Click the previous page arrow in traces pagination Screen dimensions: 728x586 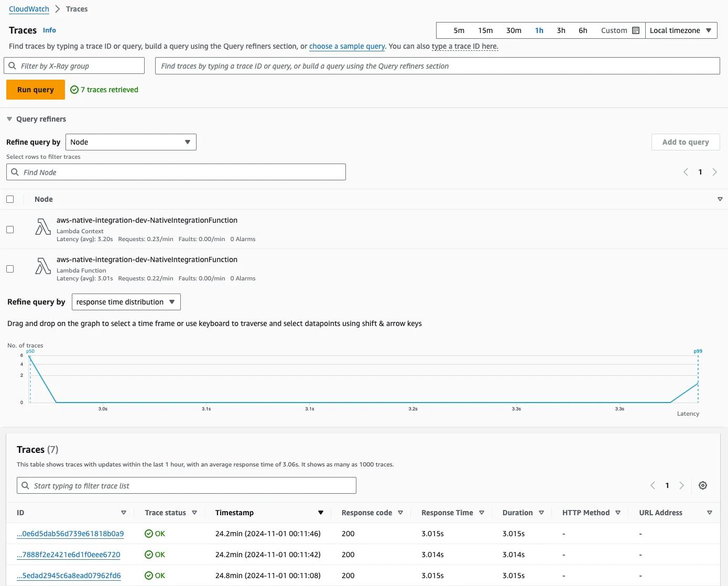[653, 485]
